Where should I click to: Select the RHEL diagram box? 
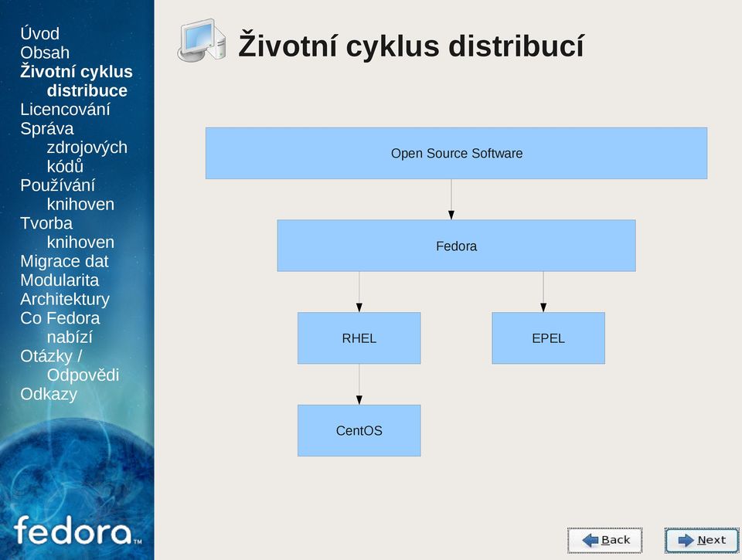click(x=359, y=338)
